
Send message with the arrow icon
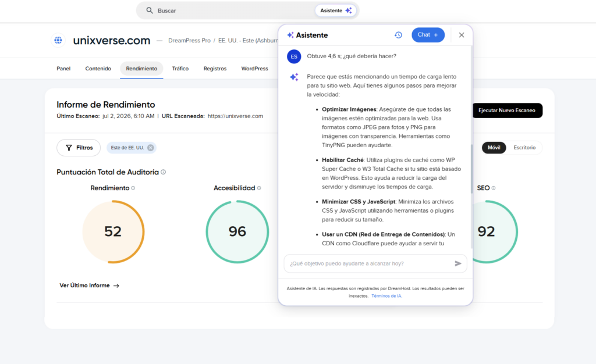point(458,263)
